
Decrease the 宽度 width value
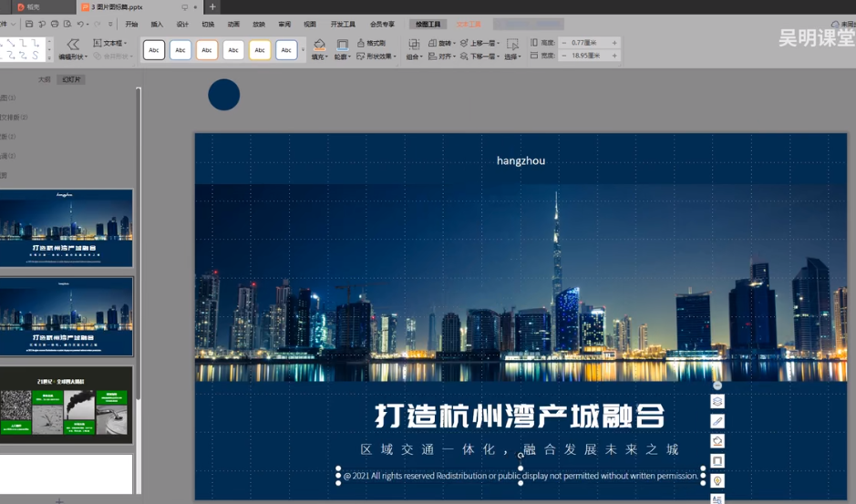tap(564, 56)
